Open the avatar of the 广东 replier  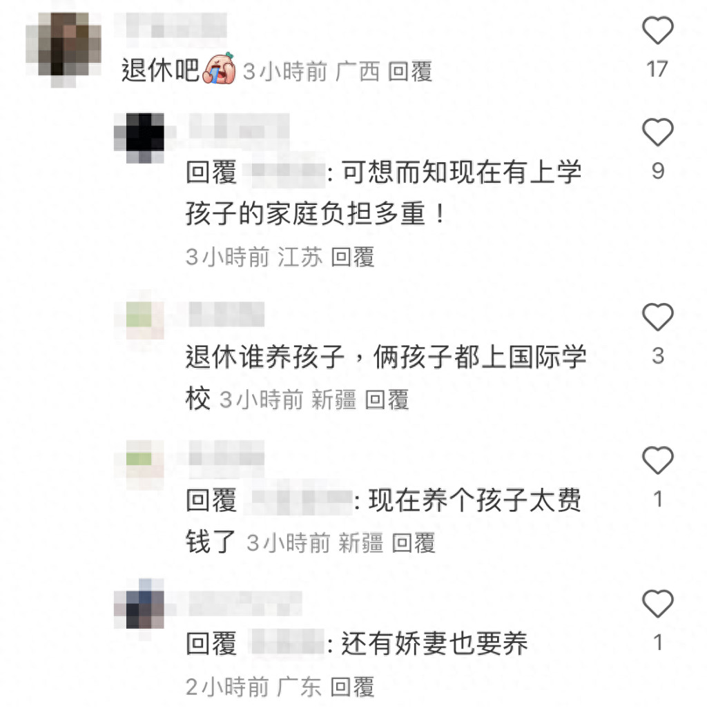tap(139, 604)
